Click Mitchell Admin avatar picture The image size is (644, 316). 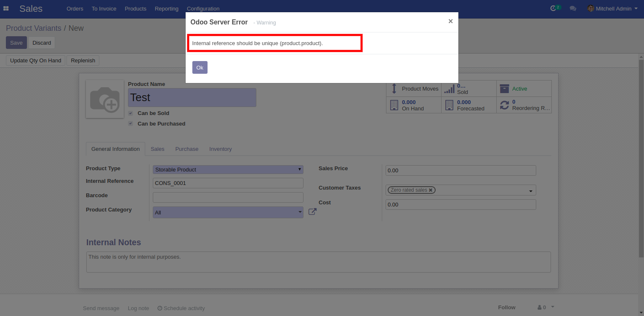[591, 8]
